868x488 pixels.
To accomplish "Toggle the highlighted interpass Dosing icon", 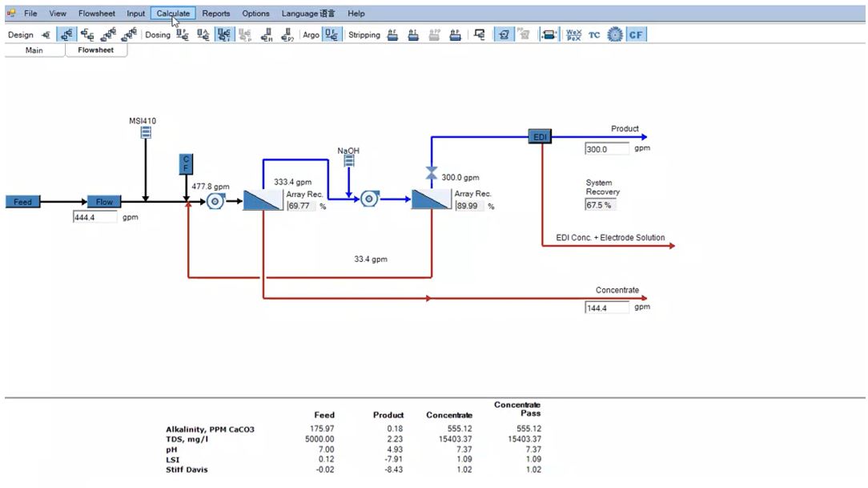I will (x=224, y=35).
